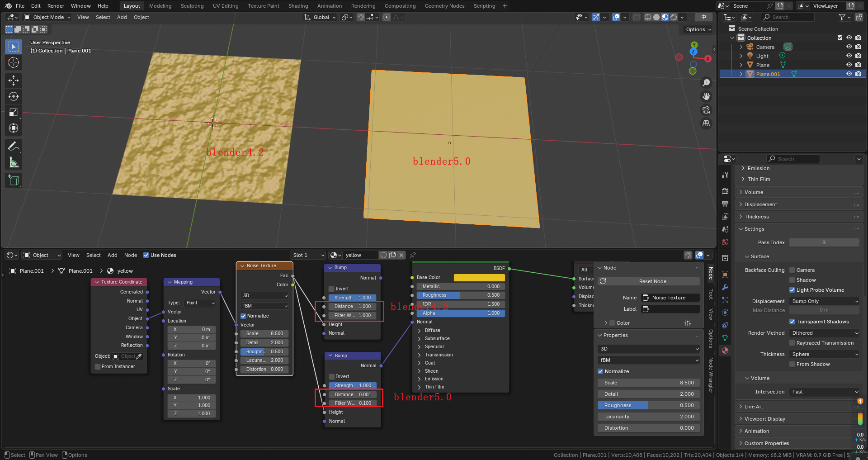Activate the Rotate tool
868x460 pixels.
click(x=14, y=96)
